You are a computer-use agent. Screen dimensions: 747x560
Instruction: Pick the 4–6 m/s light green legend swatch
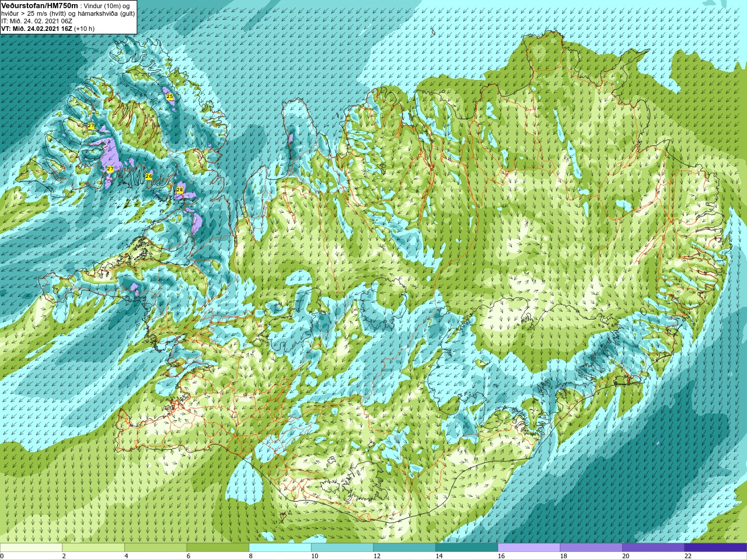[155, 548]
